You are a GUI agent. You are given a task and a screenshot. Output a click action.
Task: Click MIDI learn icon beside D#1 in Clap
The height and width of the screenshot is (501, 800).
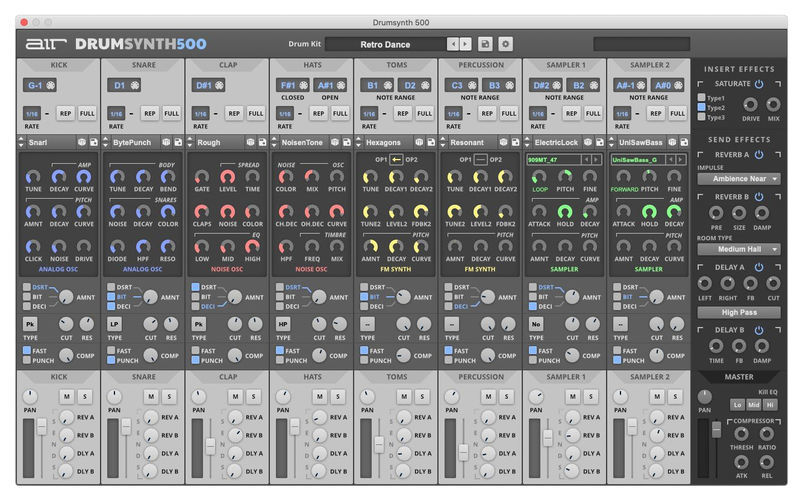219,85
